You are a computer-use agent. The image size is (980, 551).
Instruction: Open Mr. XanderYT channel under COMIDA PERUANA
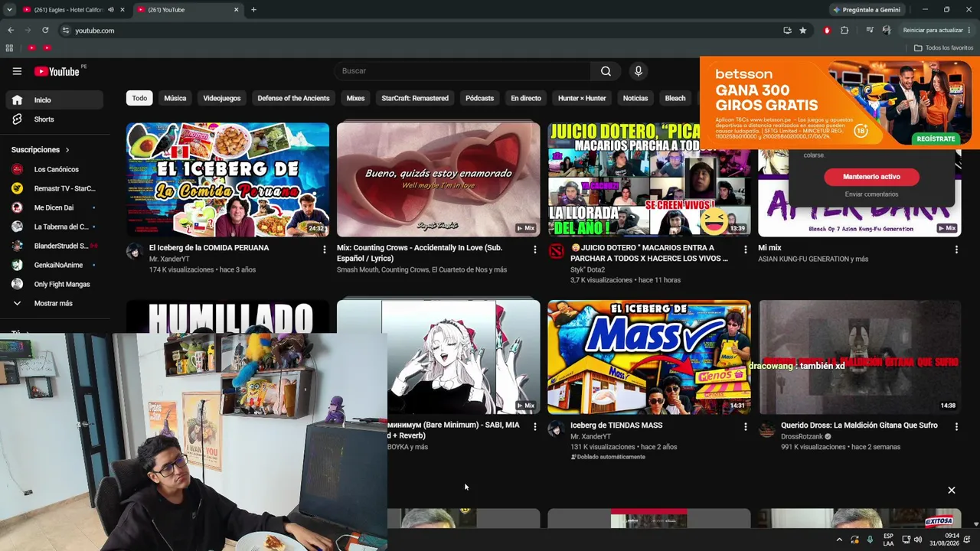[x=169, y=259]
